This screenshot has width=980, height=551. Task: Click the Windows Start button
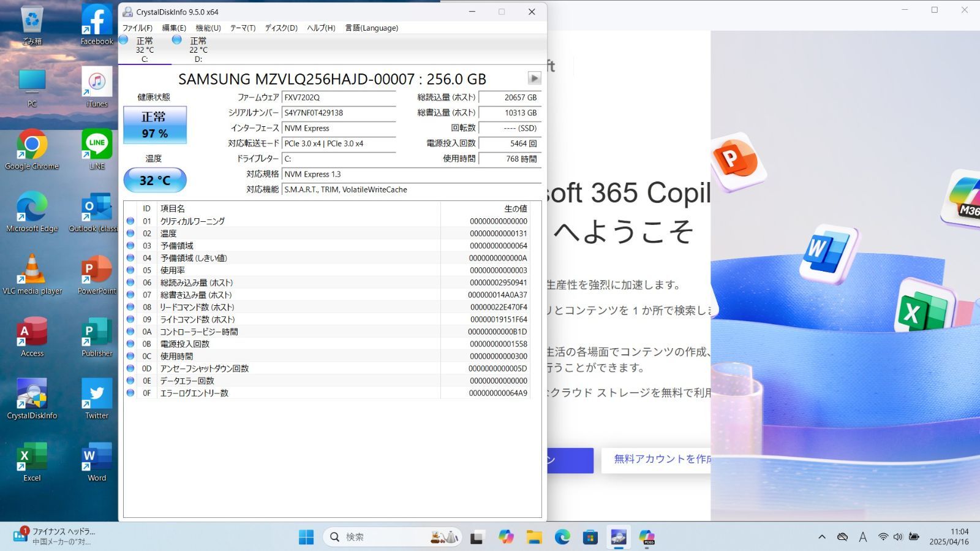pyautogui.click(x=306, y=538)
